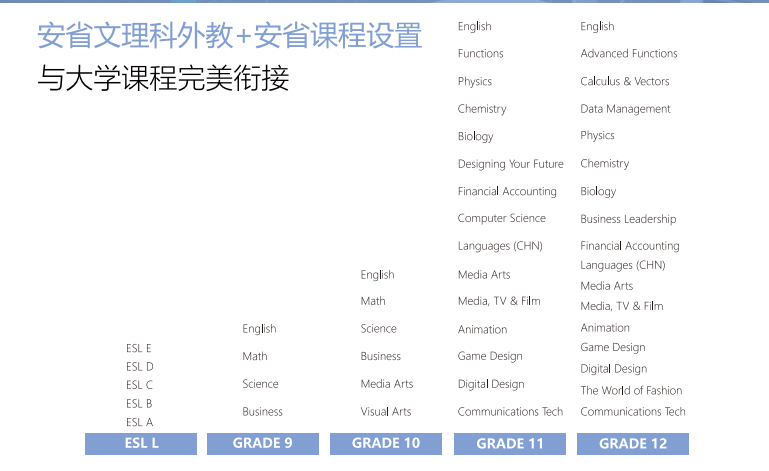Select Financial Accounting in the Grade 12 column

click(x=630, y=246)
